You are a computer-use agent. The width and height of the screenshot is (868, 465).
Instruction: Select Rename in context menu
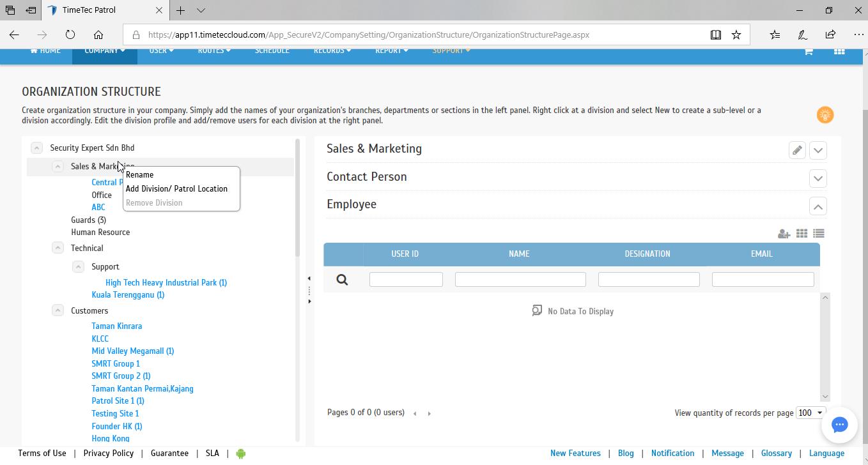click(139, 174)
